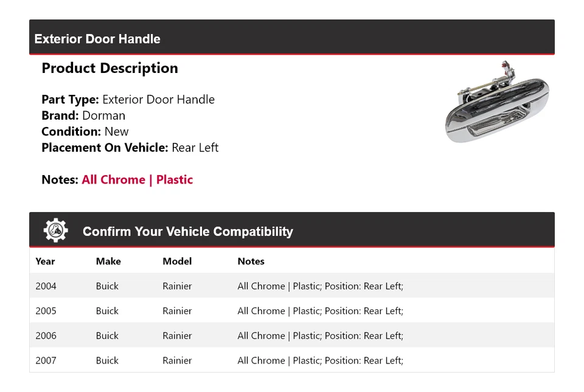Click the Rainier model cell in the 2007 row
The width and height of the screenshot is (584, 392).
tap(177, 360)
